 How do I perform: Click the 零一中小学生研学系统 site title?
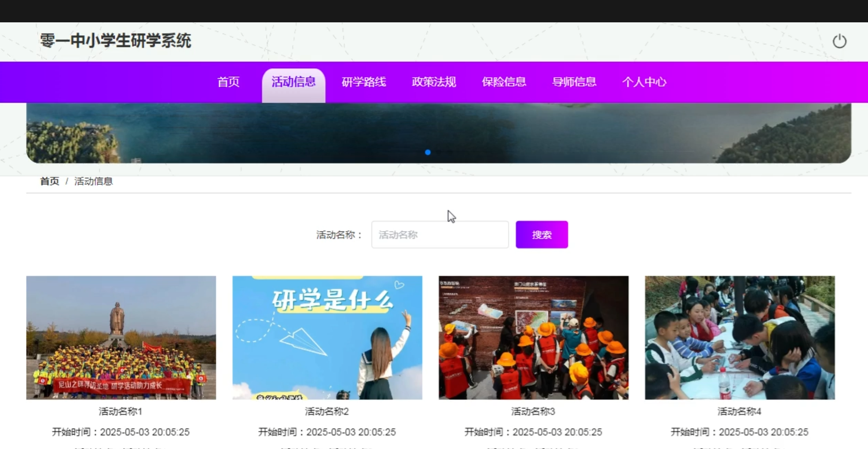tap(116, 41)
